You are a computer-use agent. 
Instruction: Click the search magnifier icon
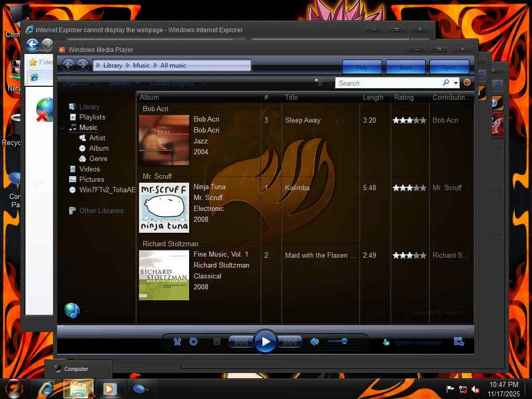click(446, 83)
